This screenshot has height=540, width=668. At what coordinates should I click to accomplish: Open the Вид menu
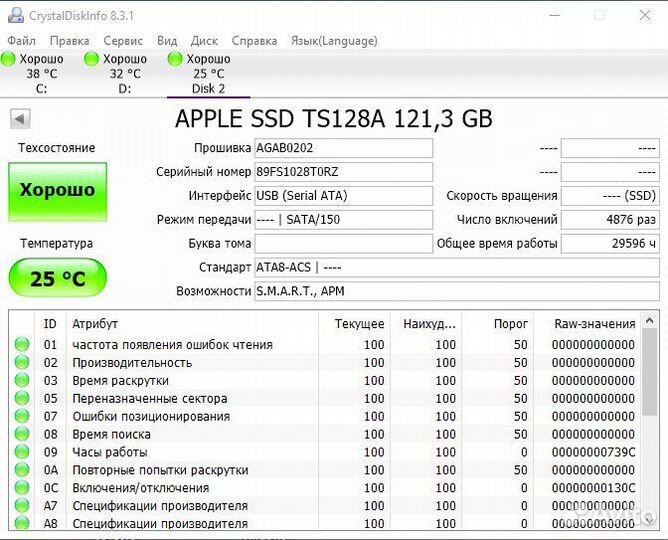(167, 41)
